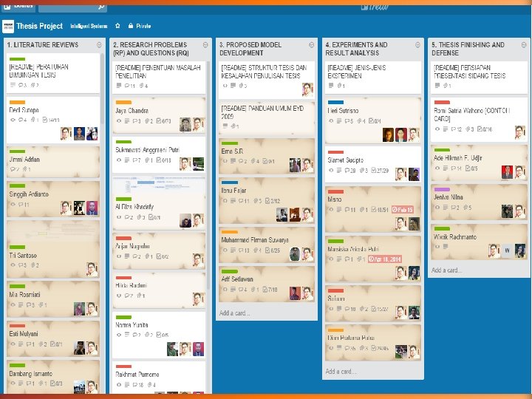The width and height of the screenshot is (532, 399).
Task: Open the [README] Jenis-Jenis Eksperimen card
Action: (x=373, y=77)
